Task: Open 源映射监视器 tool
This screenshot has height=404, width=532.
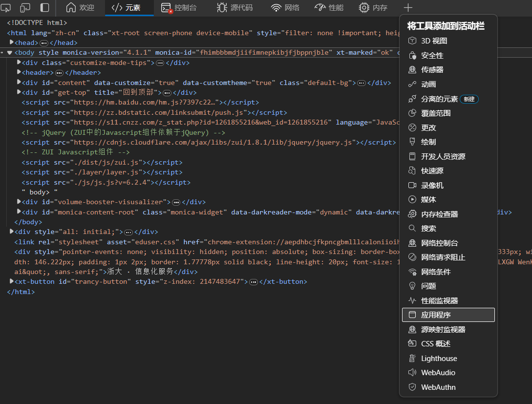Action: click(448, 329)
